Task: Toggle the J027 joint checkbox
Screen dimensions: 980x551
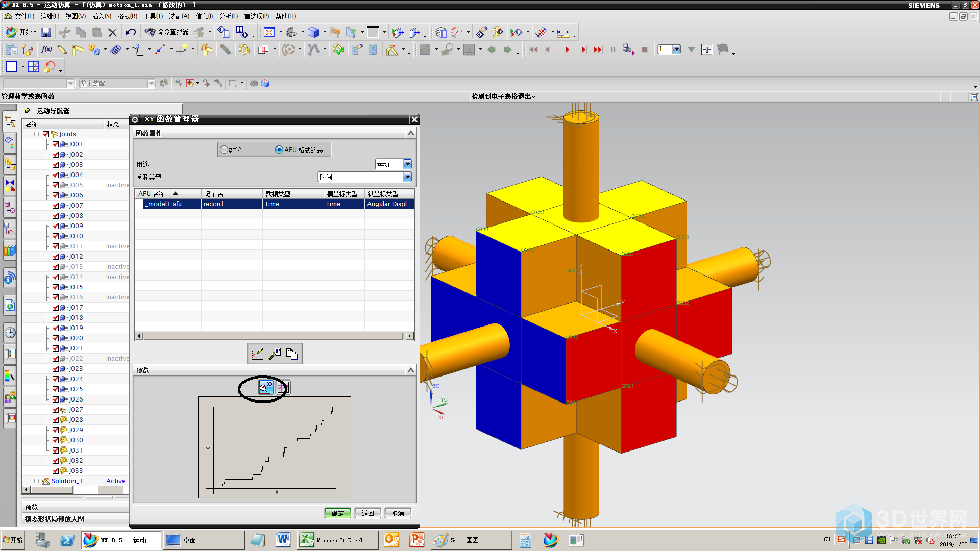Action: (x=56, y=410)
